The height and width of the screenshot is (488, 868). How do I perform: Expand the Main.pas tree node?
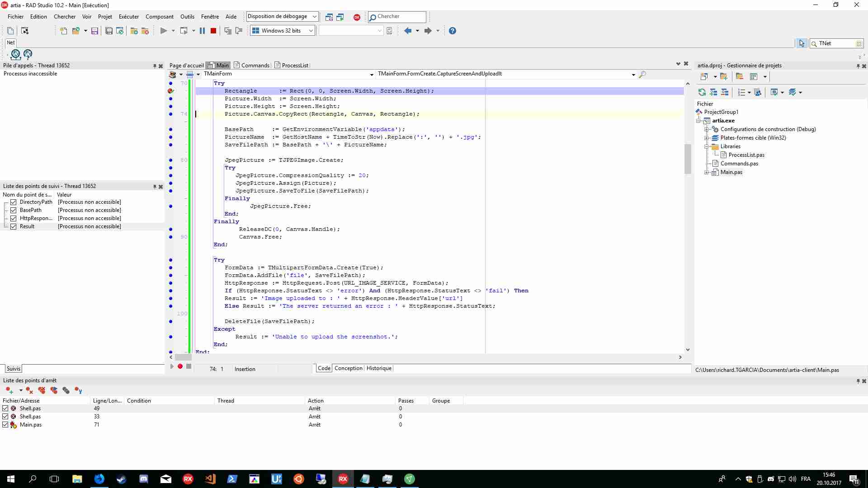coord(707,172)
